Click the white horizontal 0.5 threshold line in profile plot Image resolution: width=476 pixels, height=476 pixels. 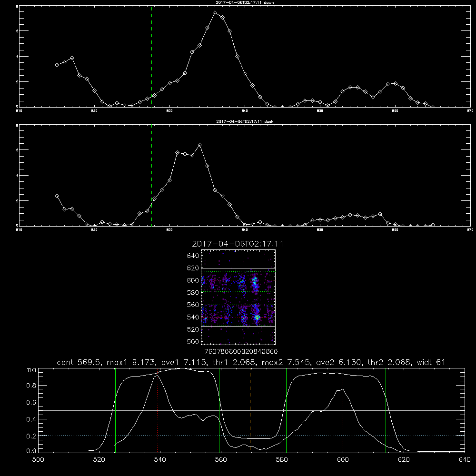[x=252, y=410]
